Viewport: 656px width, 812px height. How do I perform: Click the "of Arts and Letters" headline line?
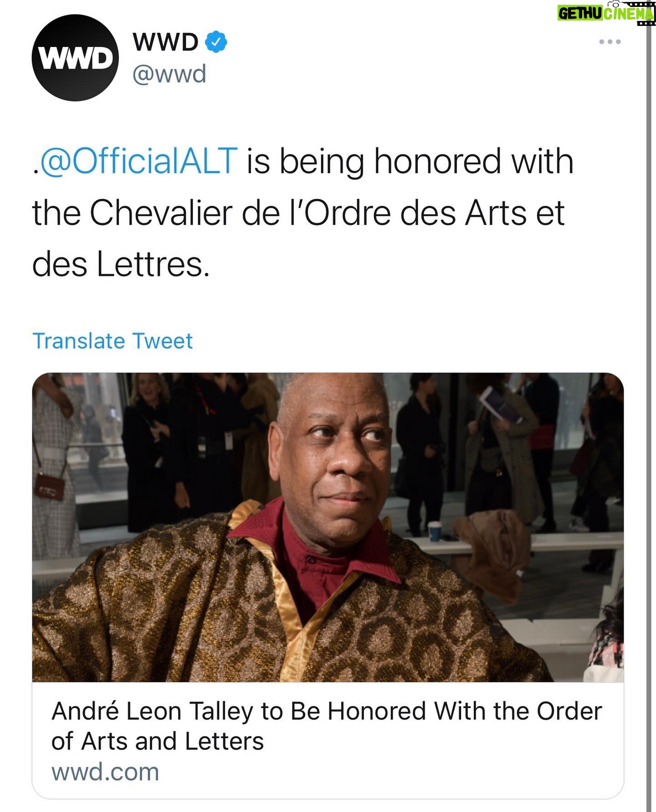158,741
